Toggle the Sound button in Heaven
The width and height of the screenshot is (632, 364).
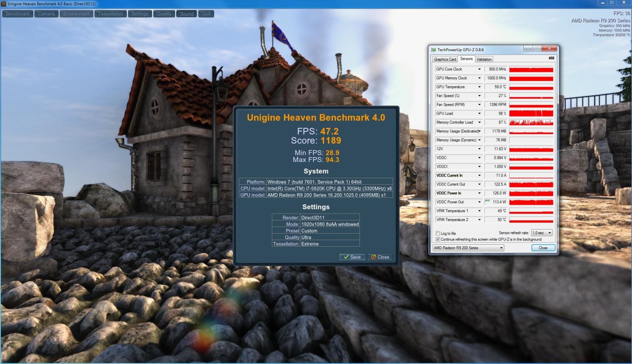[187, 14]
